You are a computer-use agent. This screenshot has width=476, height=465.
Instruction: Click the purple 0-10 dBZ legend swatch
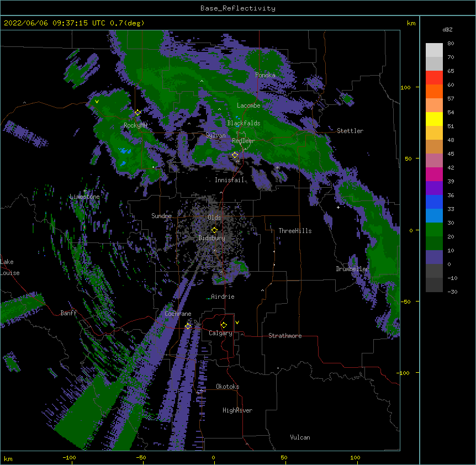434,257
